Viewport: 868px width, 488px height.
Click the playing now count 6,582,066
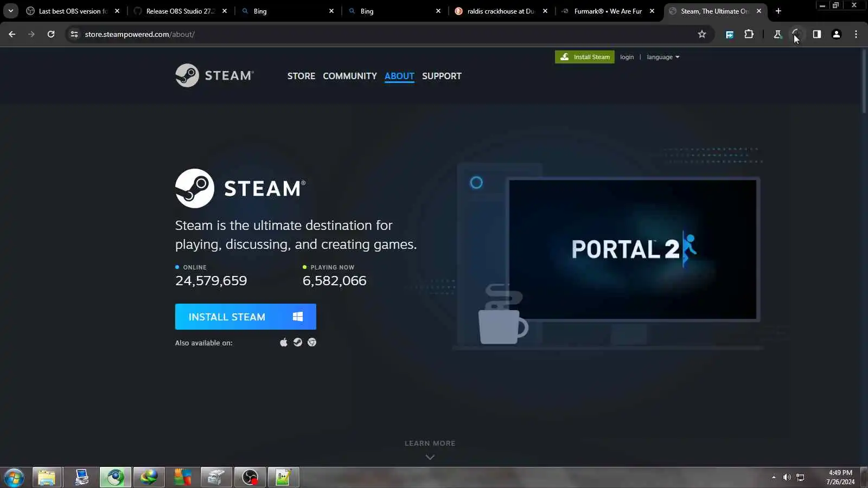point(334,281)
